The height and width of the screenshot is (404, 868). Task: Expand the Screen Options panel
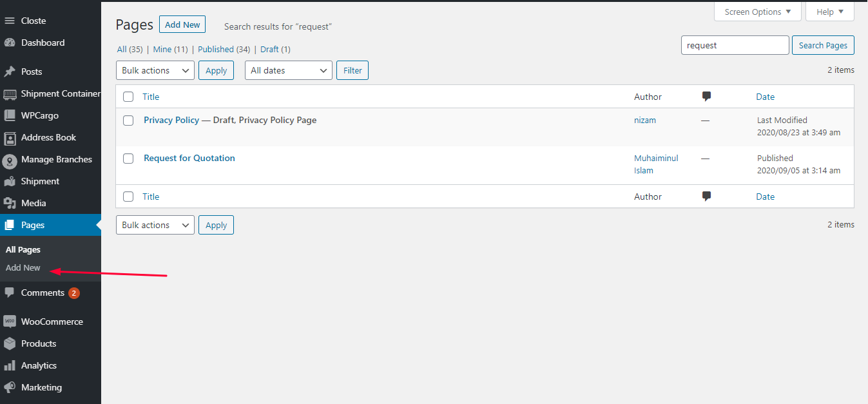click(758, 12)
